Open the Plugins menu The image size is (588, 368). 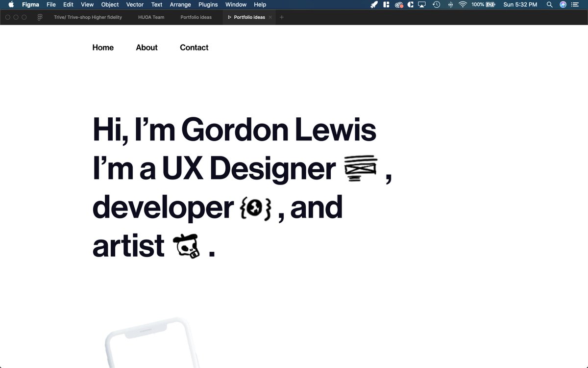[x=208, y=4]
